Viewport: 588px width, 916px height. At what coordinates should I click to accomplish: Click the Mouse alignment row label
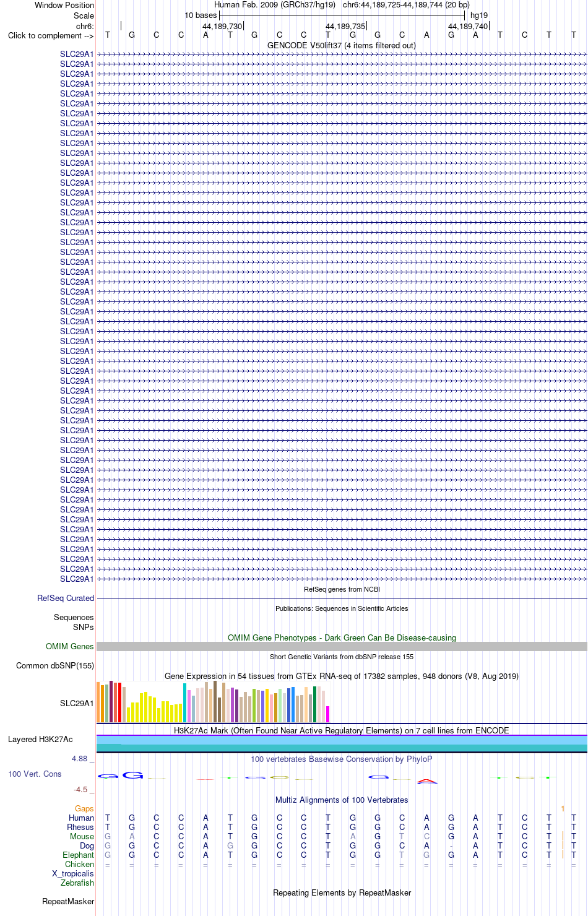pyautogui.click(x=82, y=836)
